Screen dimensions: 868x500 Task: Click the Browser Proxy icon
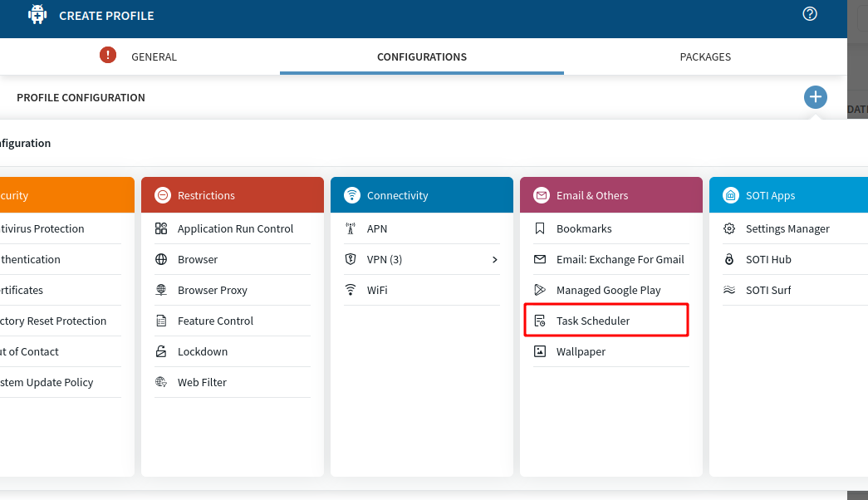161,290
